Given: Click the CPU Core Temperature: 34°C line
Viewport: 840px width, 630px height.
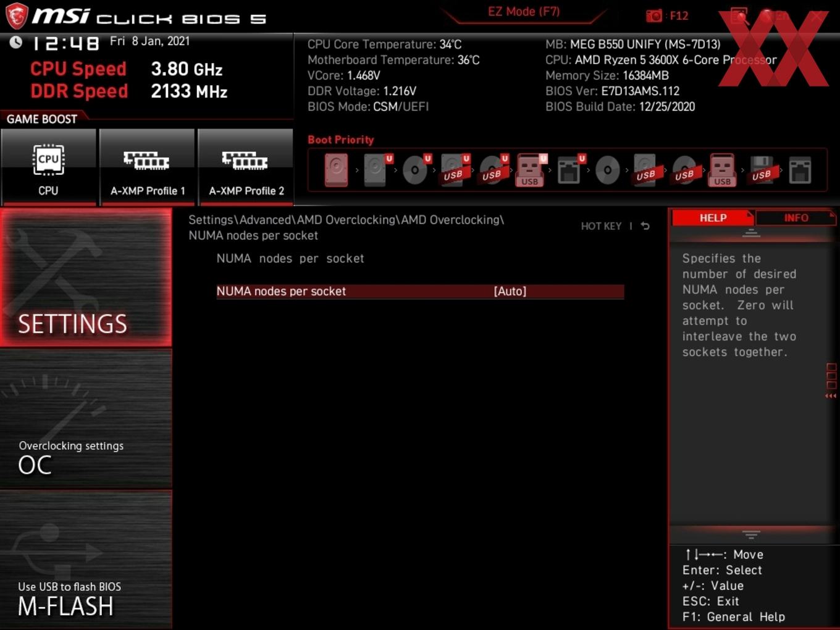Looking at the screenshot, I should [x=384, y=44].
